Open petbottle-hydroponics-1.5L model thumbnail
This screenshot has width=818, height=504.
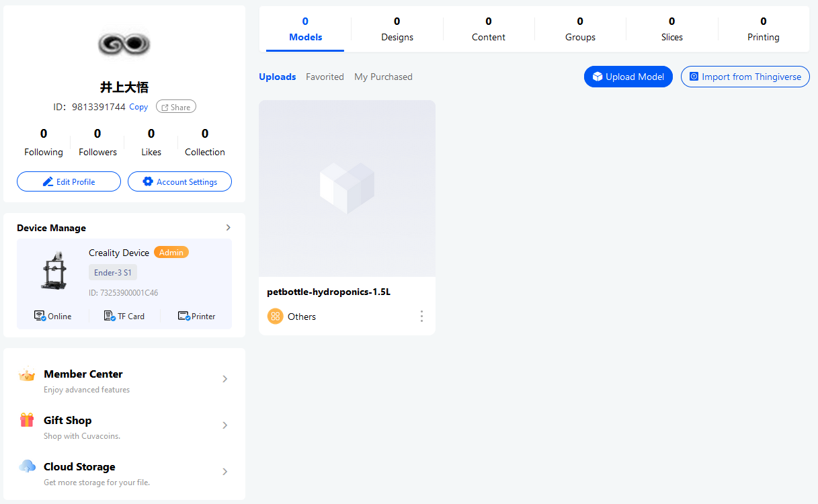(x=347, y=188)
